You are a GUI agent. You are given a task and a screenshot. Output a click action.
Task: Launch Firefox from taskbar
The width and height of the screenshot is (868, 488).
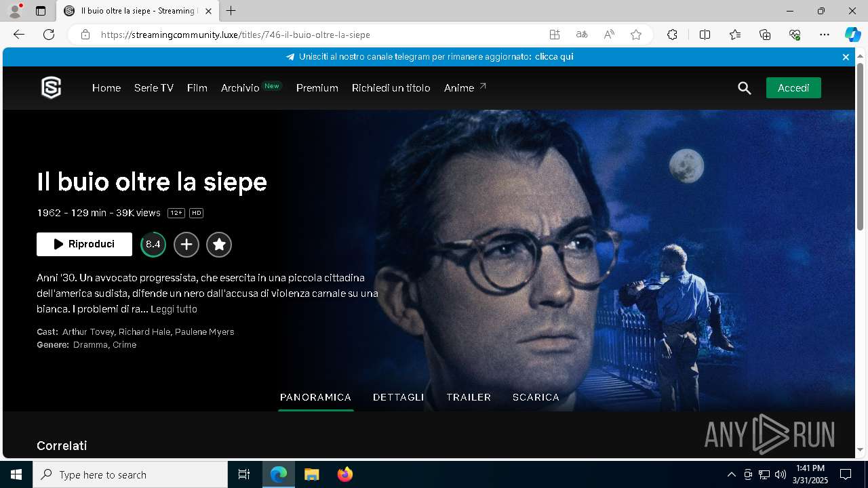[345, 474]
